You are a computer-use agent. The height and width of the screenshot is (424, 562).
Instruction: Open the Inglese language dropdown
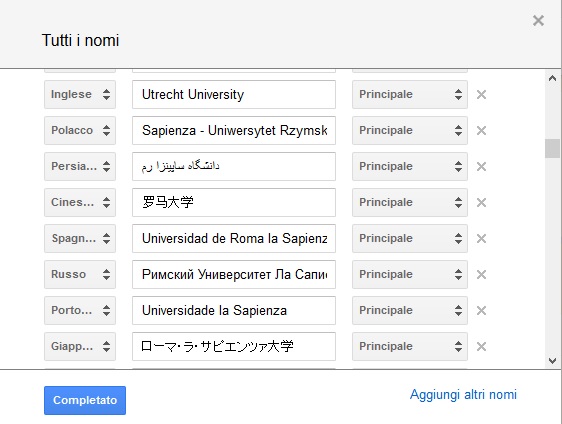80,95
